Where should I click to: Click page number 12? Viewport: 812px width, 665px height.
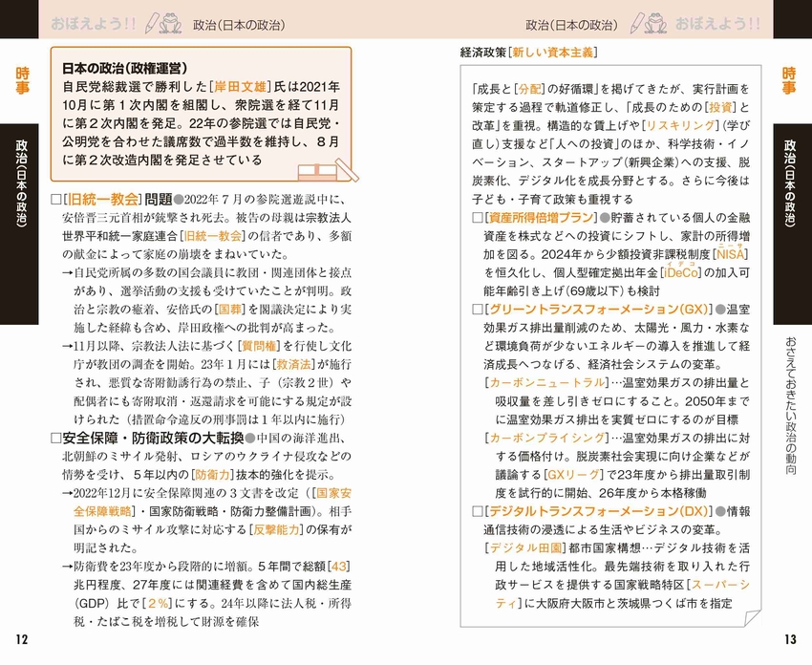coord(22,639)
